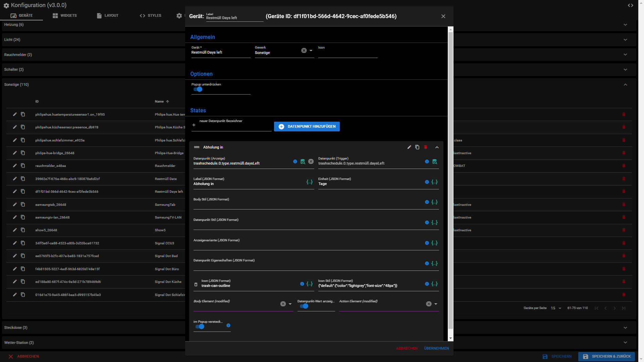The image size is (644, 362).
Task: Open JSON editor for Einheit field
Action: [x=435, y=182]
